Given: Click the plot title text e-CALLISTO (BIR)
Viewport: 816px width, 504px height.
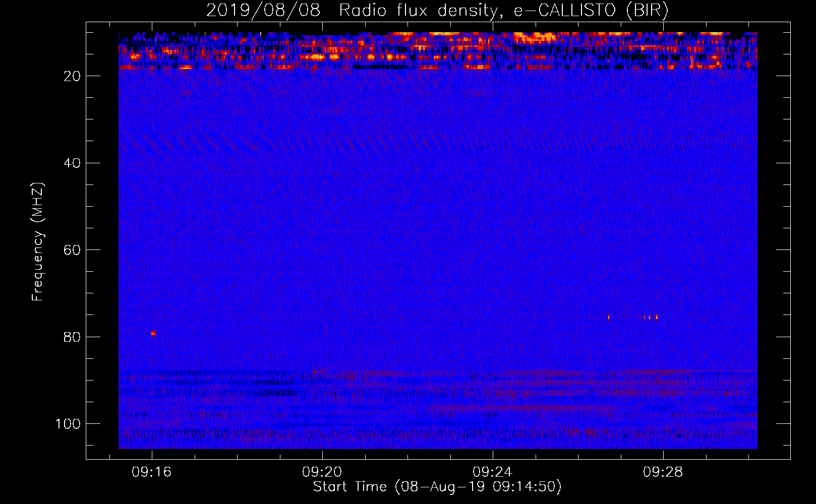Looking at the screenshot, I should (x=591, y=10).
